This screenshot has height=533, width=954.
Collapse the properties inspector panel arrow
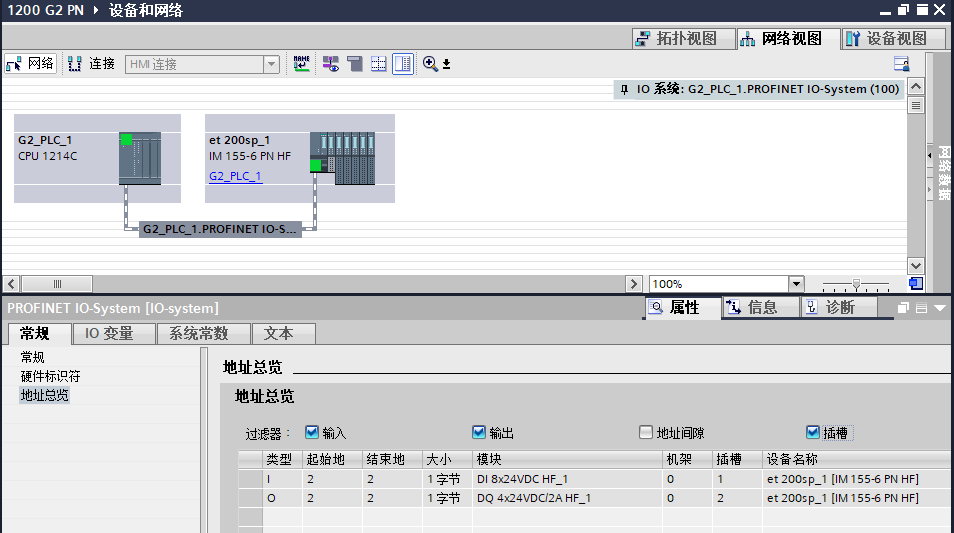pyautogui.click(x=940, y=308)
